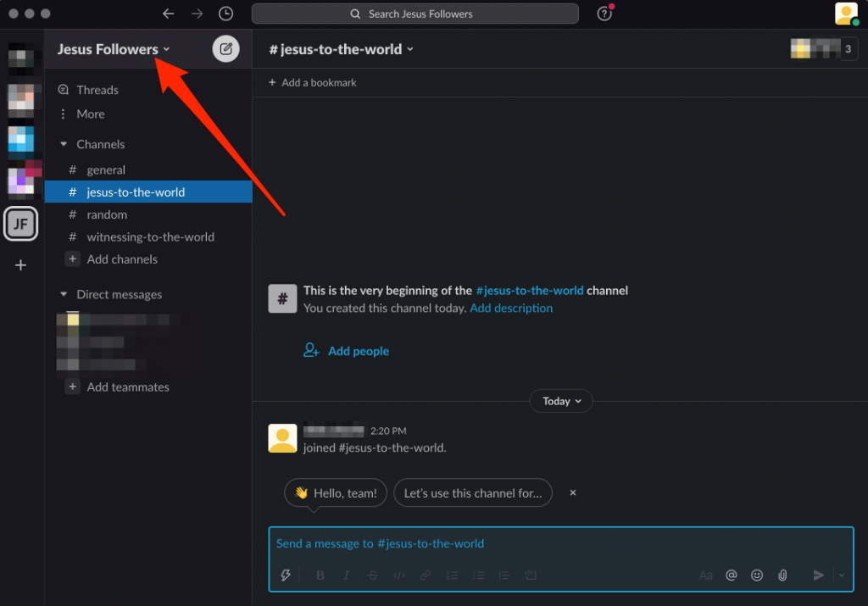The width and height of the screenshot is (868, 606).
Task: Toggle inline code formatting
Action: pos(399,575)
